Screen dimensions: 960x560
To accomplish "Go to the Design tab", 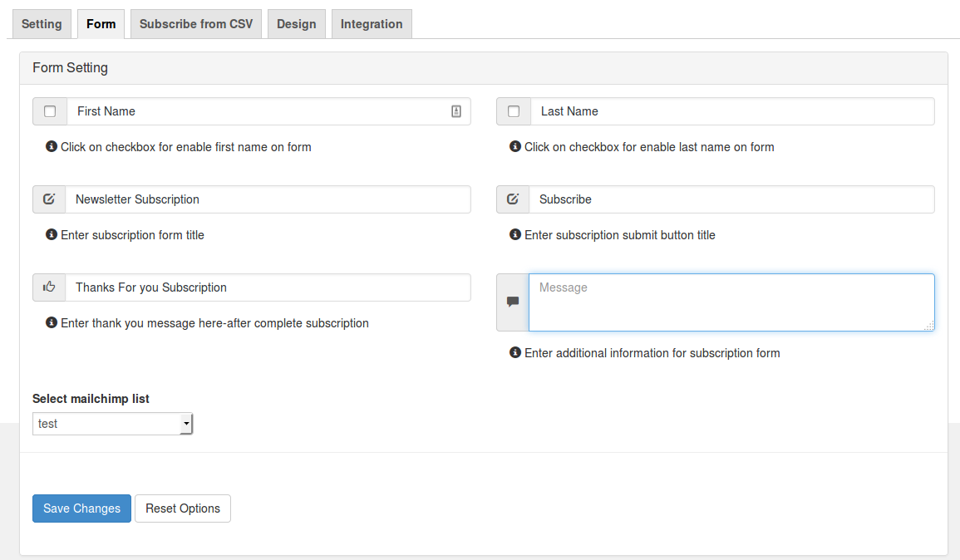I will click(x=297, y=24).
